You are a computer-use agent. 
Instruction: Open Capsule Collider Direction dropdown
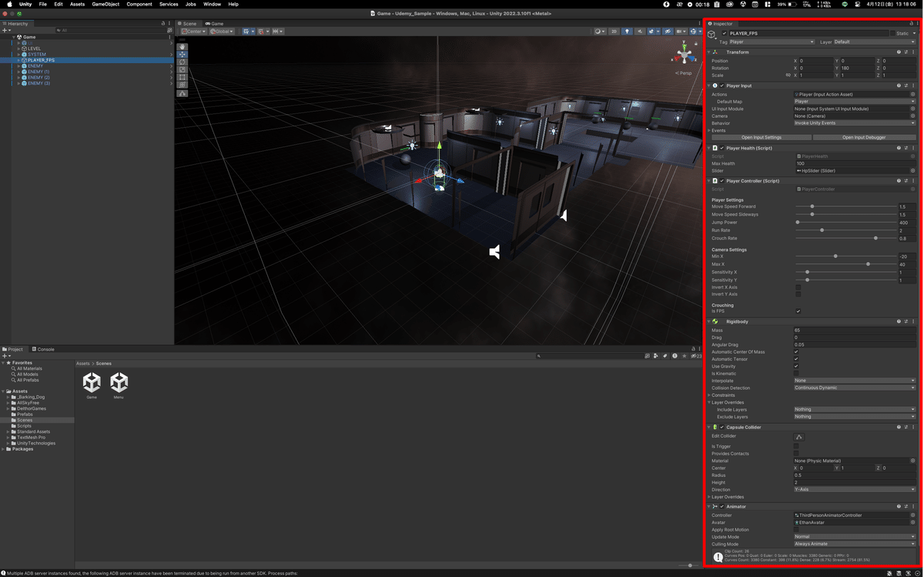[x=855, y=490]
